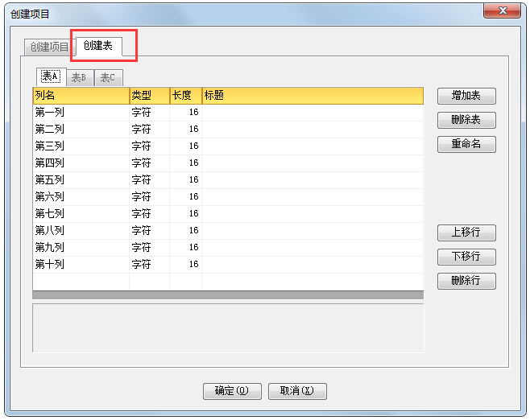Click the 标题 cell of 第六列 row
Screen dimensions: 530x420
[x=313, y=197]
